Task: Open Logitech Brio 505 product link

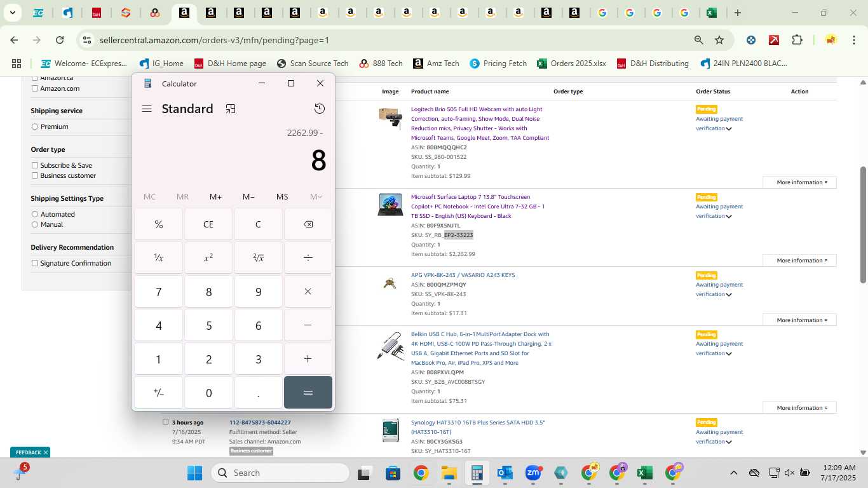Action: click(x=480, y=123)
